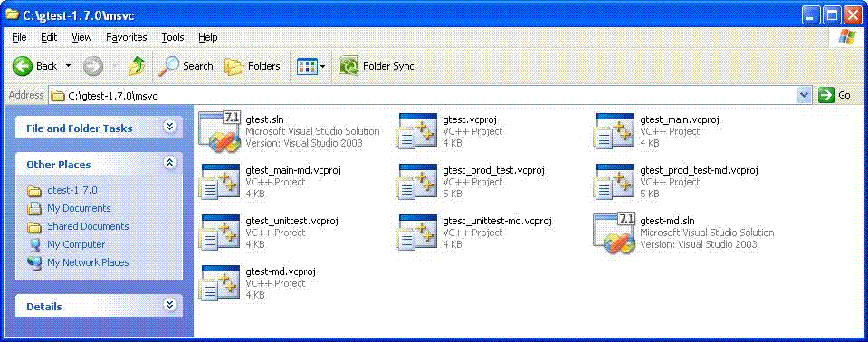868x342 pixels.
Task: Click the My Documents icon
Action: (34, 209)
